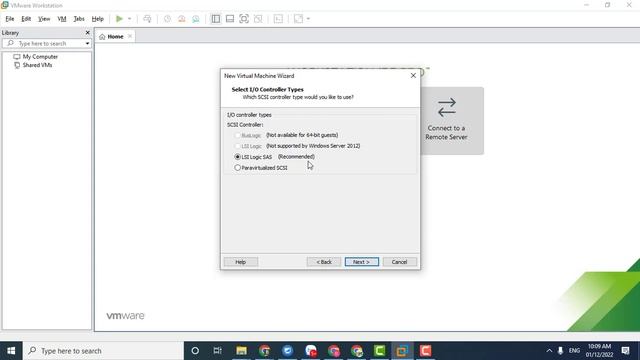Open the Library search dropdown arrow

pos(87,43)
